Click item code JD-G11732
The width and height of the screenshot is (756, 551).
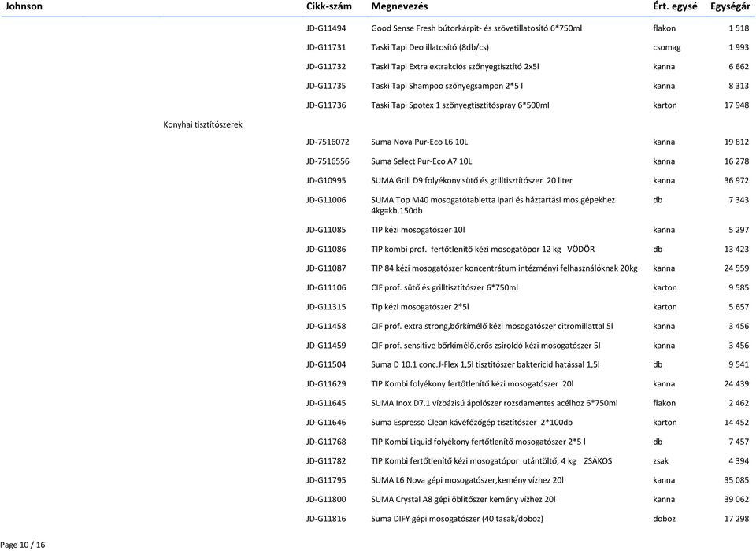coord(326,67)
